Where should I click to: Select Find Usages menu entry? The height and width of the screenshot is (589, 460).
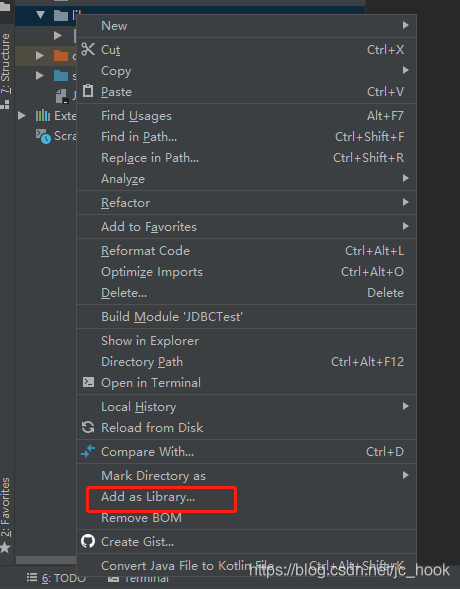point(246,116)
